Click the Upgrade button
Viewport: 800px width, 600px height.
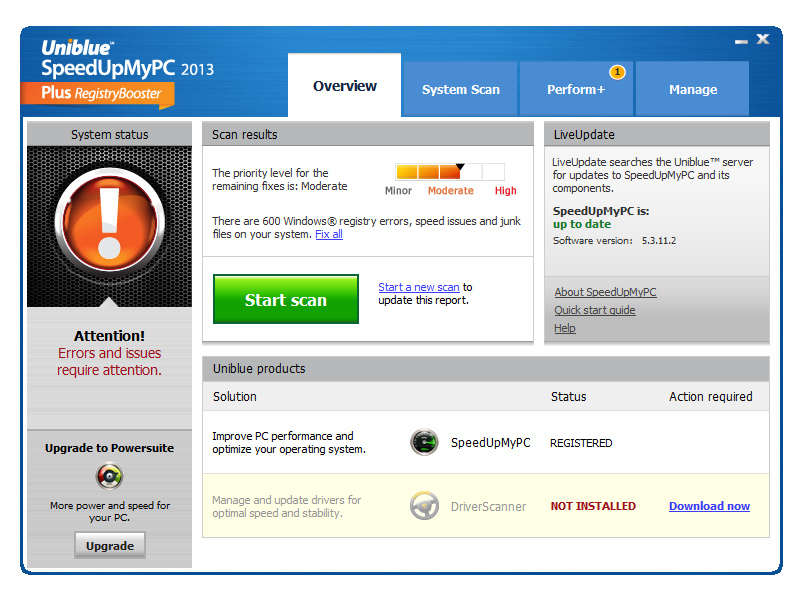coord(110,545)
